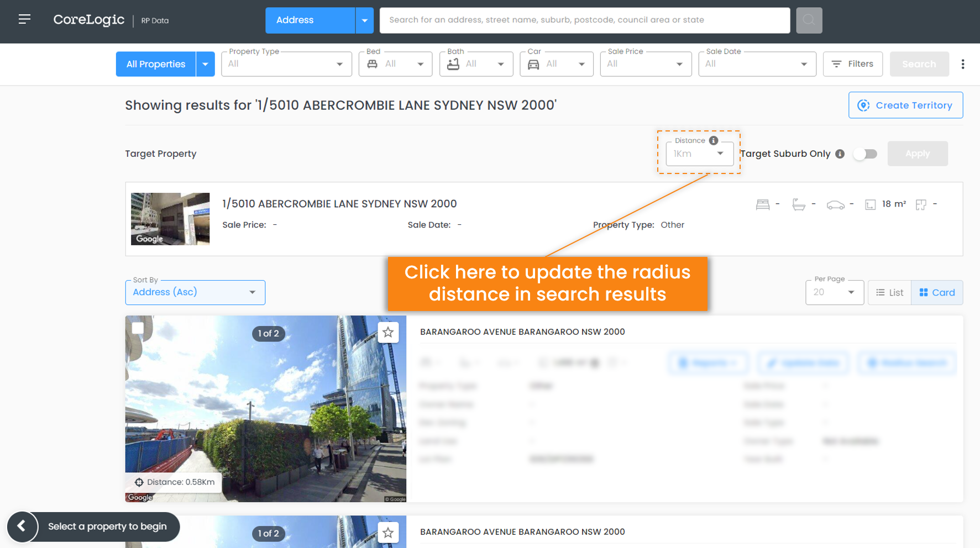The width and height of the screenshot is (980, 548).
Task: Switch to Card view
Action: coord(937,292)
